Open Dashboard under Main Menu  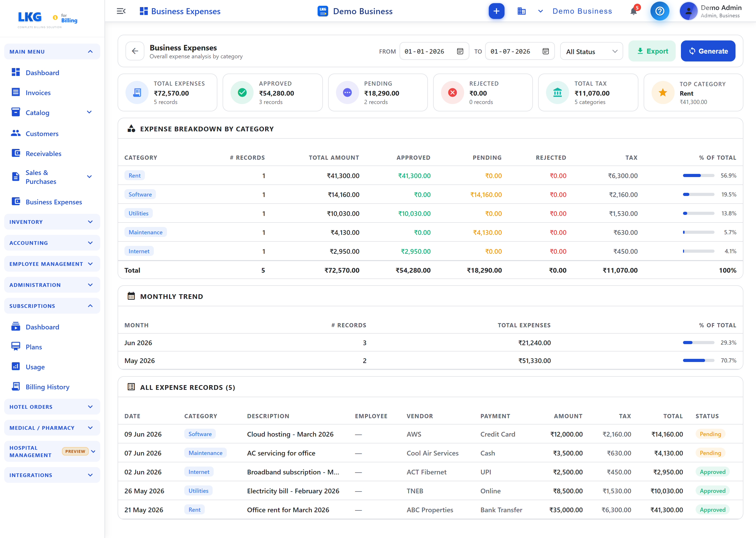(42, 73)
